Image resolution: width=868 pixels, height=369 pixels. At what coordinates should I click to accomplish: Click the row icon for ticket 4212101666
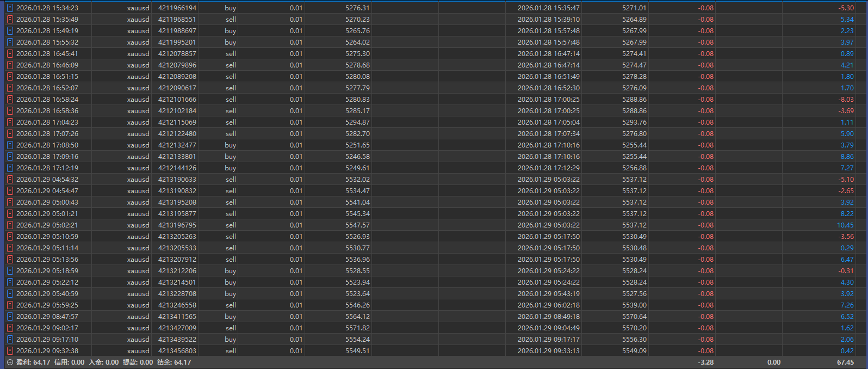click(x=10, y=100)
